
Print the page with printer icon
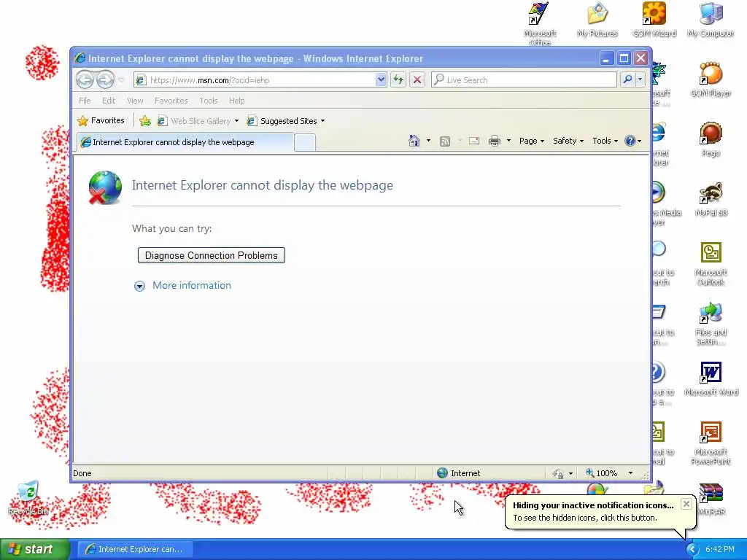click(495, 141)
